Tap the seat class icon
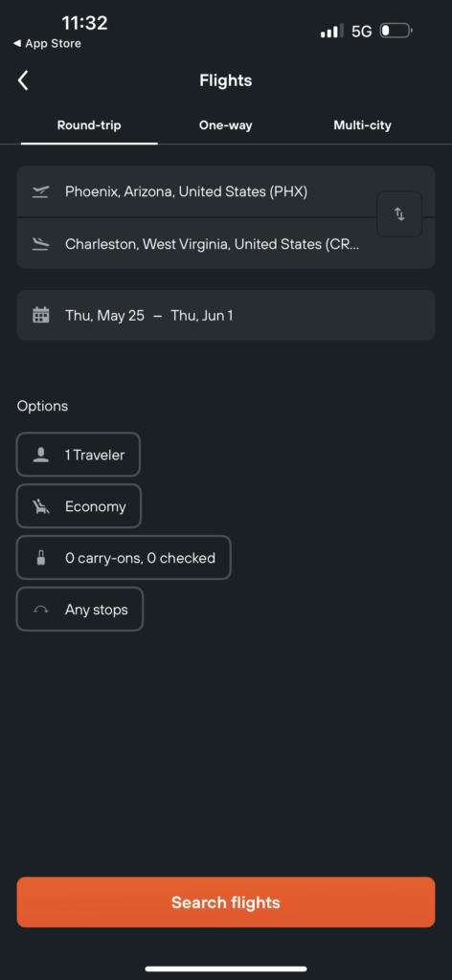The image size is (452, 980). [41, 506]
